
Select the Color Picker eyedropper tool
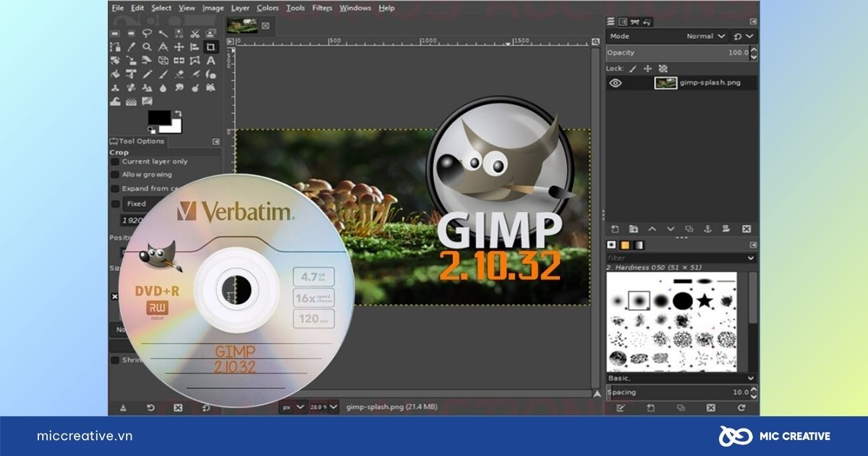click(131, 47)
